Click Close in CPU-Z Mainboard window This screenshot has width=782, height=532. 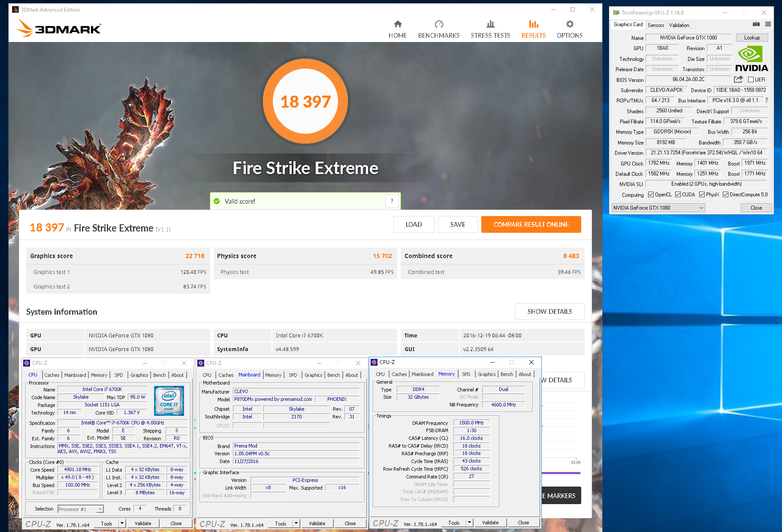coord(350,523)
